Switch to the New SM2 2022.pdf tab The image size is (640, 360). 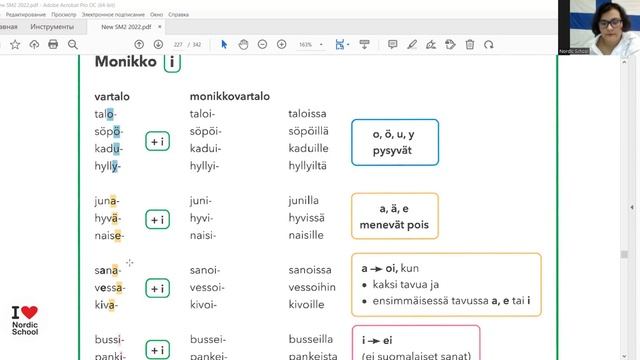point(126,27)
